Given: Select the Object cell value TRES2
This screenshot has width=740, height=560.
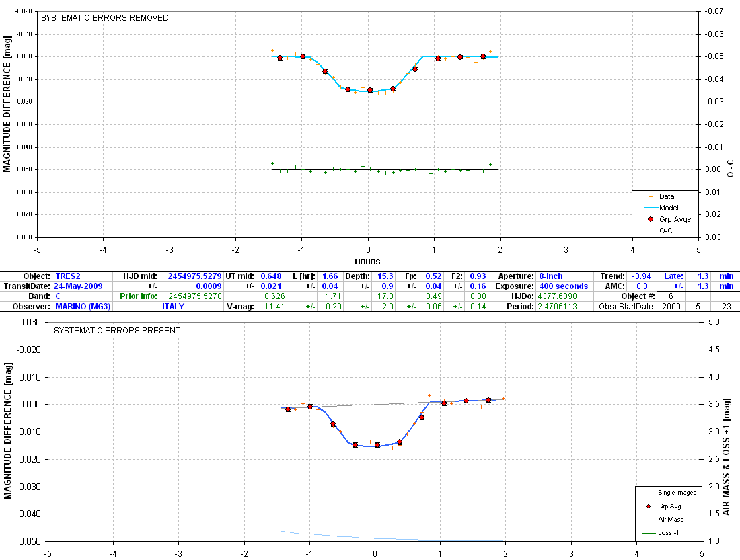Looking at the screenshot, I should point(68,276).
